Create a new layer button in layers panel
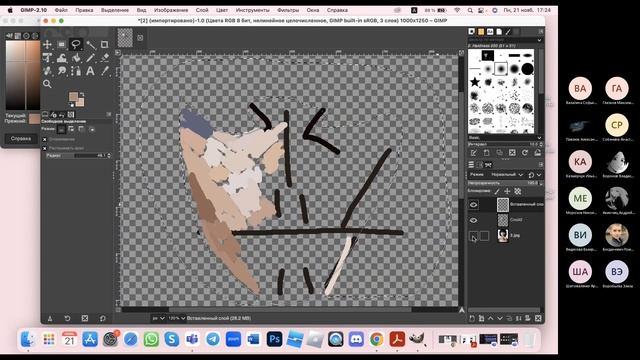 pyautogui.click(x=472, y=318)
